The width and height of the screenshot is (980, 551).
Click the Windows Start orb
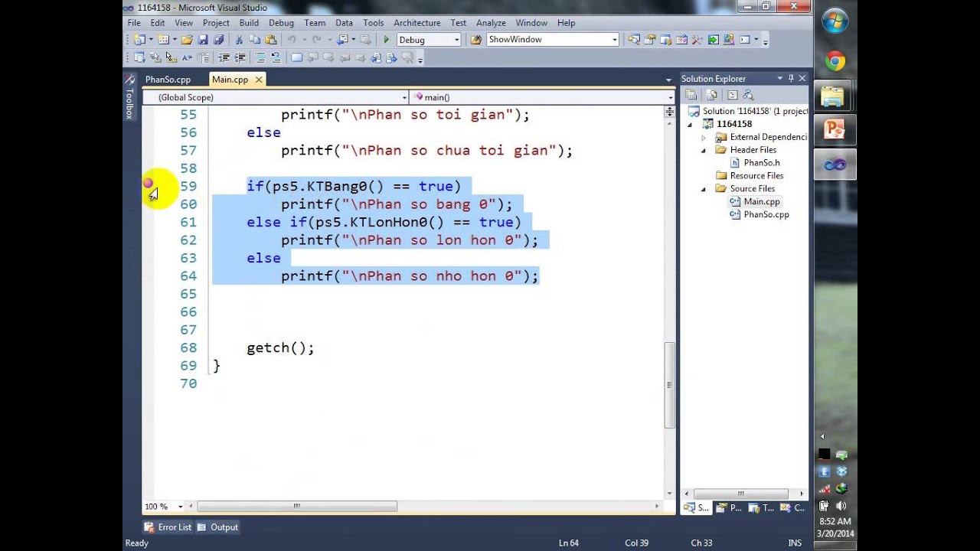(x=835, y=21)
